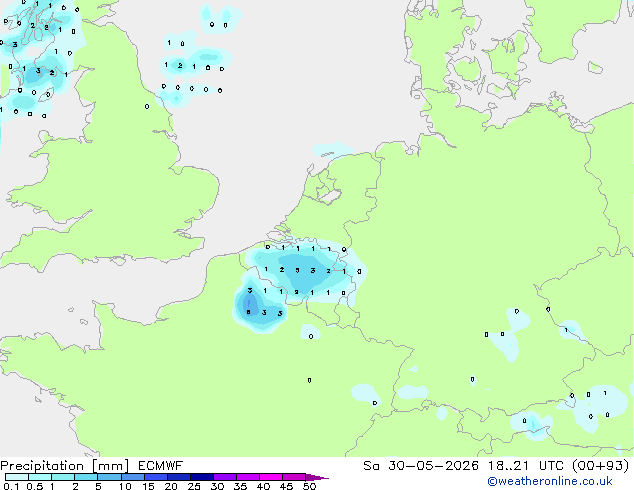Click the '10' legend scale label
The height and width of the screenshot is (490, 634).
(125, 486)
